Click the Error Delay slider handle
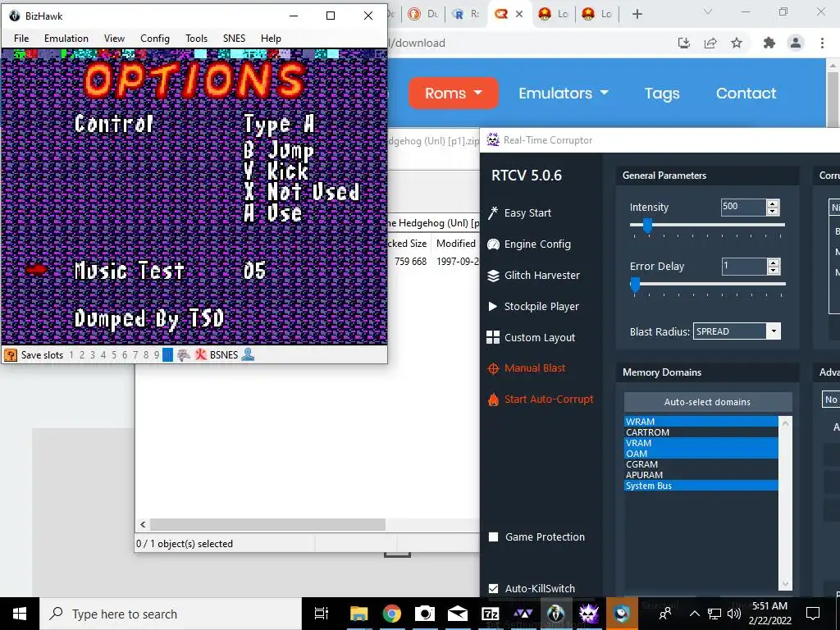The width and height of the screenshot is (840, 630). pyautogui.click(x=635, y=285)
